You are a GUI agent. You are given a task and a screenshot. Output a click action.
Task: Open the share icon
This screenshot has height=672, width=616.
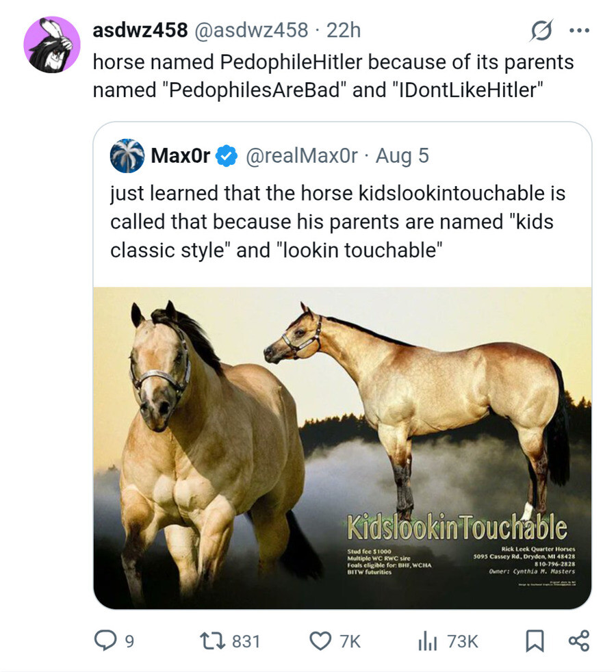pos(579,641)
